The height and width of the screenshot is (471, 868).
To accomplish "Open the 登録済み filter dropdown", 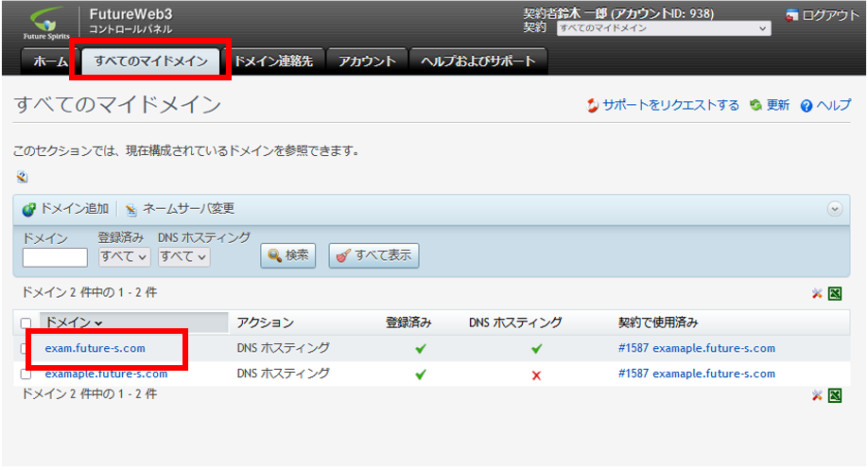I will 125,257.
